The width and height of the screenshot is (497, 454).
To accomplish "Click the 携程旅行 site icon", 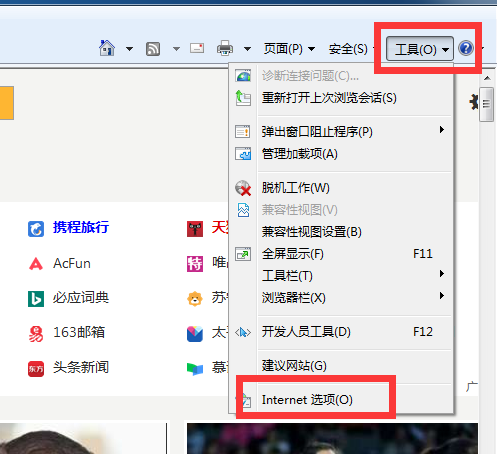I will click(x=36, y=229).
